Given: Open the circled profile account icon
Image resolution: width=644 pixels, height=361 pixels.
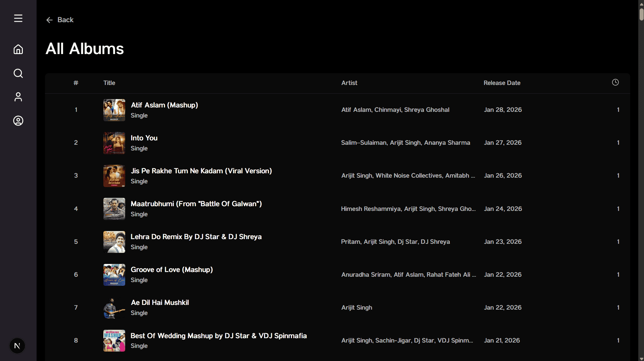Looking at the screenshot, I should pyautogui.click(x=18, y=121).
